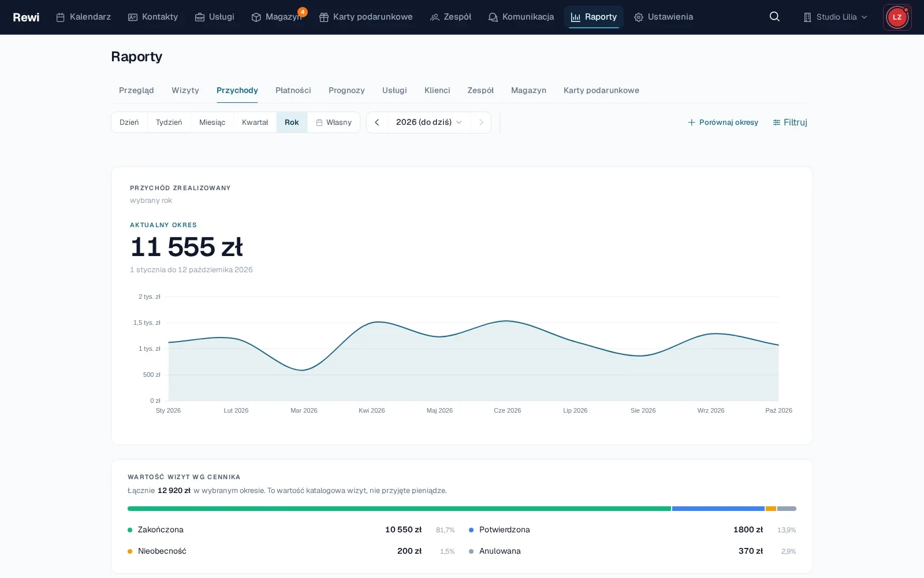Select the Dzień period option
Screen dimensions: 924x578
129,123
